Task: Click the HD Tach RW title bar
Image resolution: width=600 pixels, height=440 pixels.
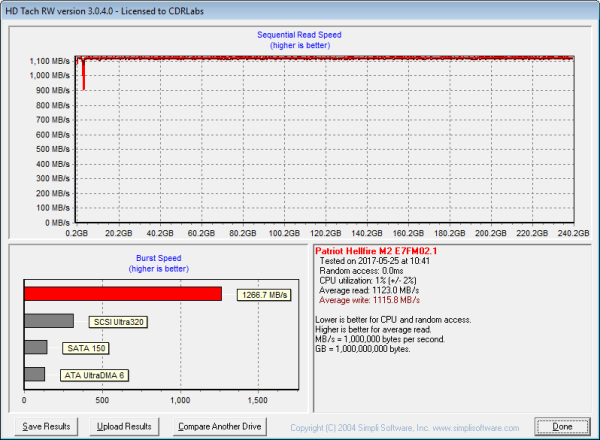Action: click(150, 8)
